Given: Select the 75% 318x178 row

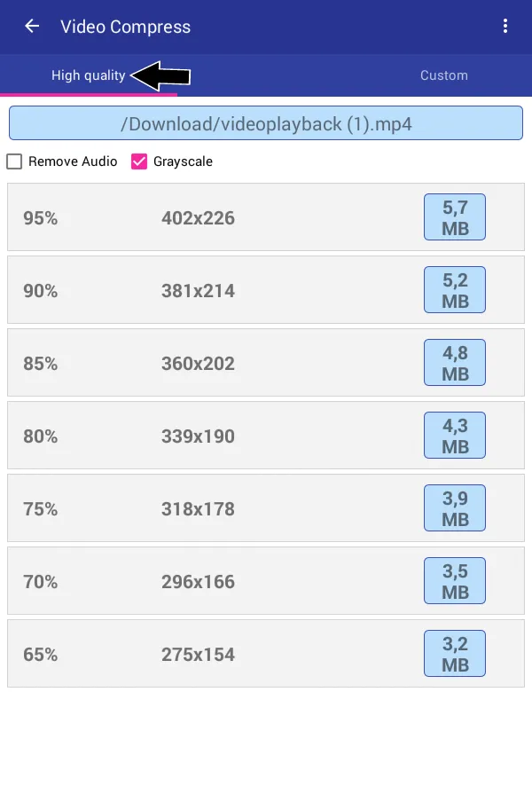Looking at the screenshot, I should pyautogui.click(x=266, y=508).
